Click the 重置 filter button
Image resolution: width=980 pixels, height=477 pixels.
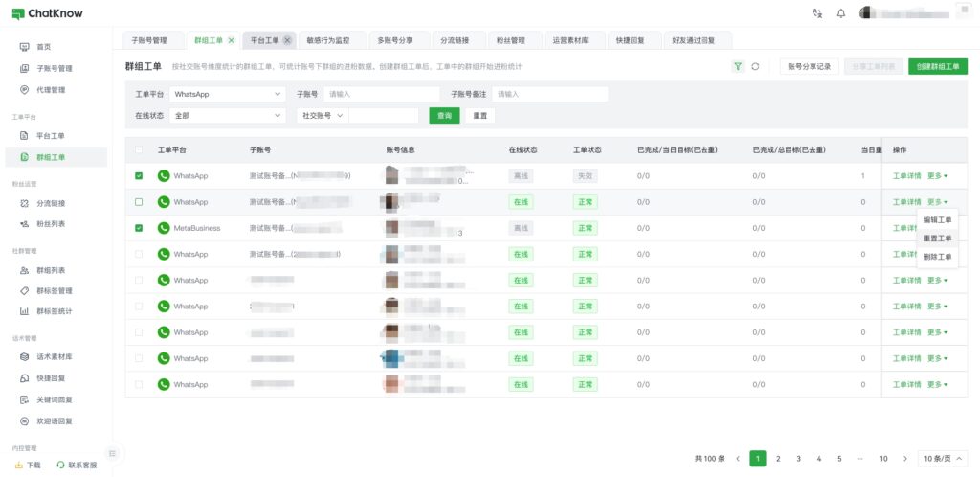pyautogui.click(x=480, y=116)
